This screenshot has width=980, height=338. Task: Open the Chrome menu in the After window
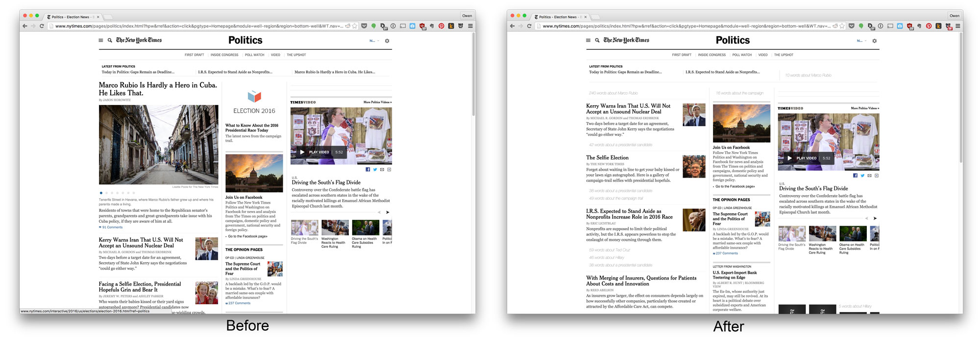click(958, 26)
